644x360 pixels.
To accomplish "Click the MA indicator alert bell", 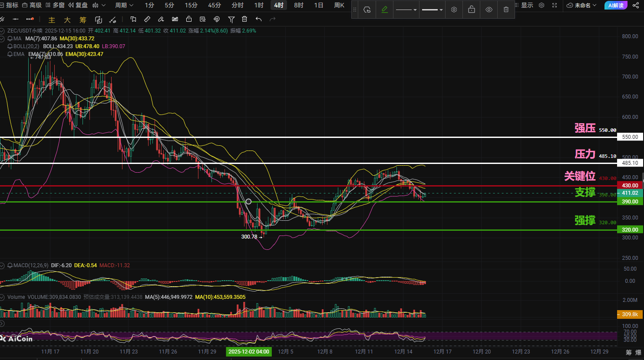I will click(10, 39).
